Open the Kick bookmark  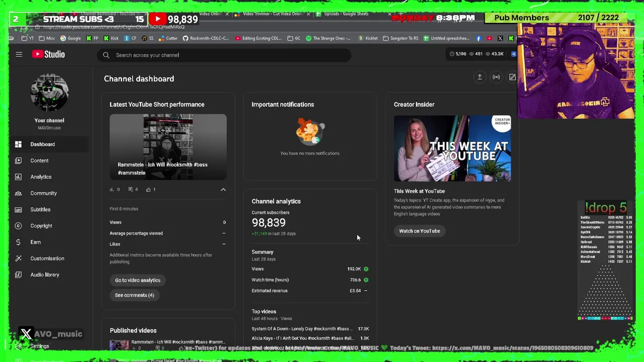(111, 38)
